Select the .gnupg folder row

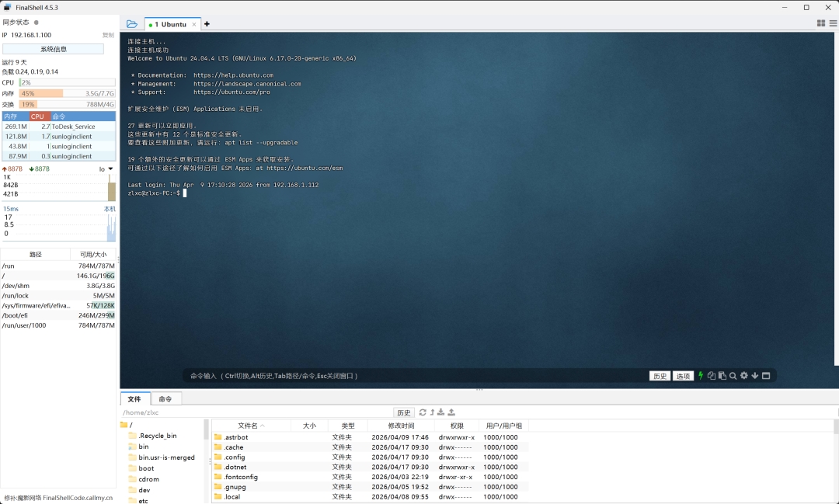tap(371, 487)
